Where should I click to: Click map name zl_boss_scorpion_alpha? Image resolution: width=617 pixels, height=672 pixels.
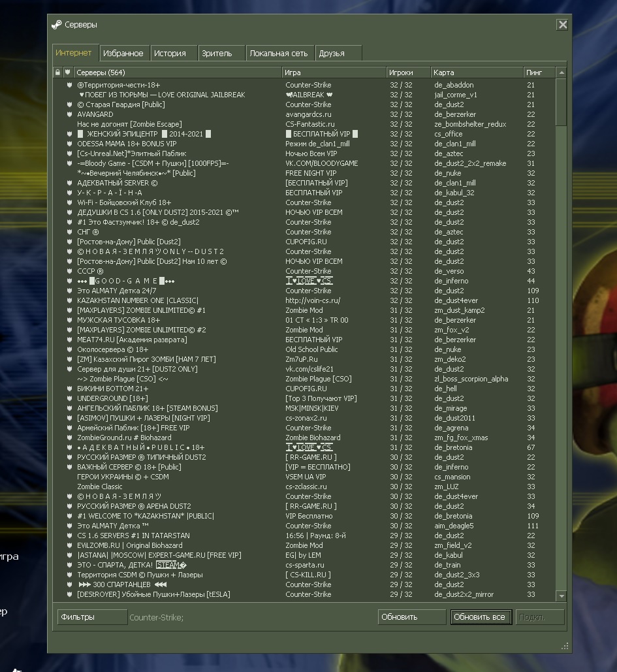click(x=471, y=379)
